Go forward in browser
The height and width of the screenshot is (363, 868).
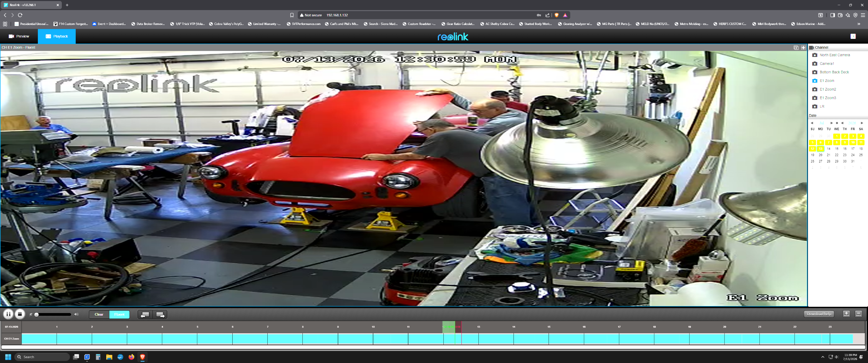coord(12,15)
